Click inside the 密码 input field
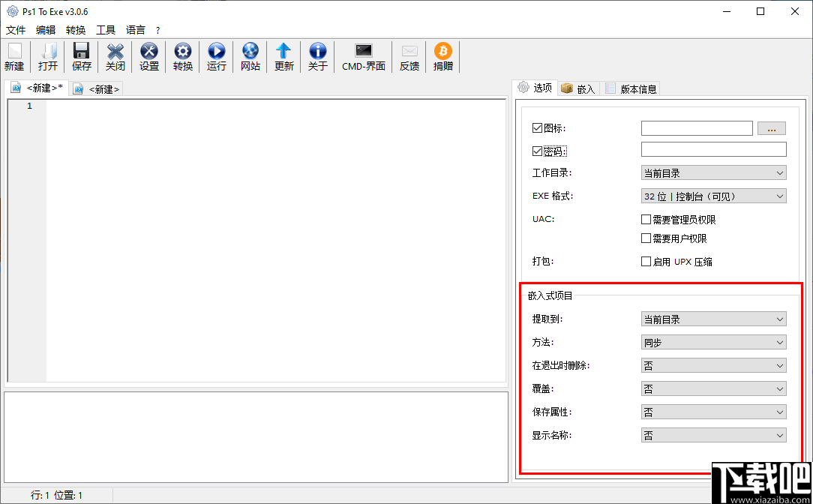The image size is (813, 504). pos(713,149)
